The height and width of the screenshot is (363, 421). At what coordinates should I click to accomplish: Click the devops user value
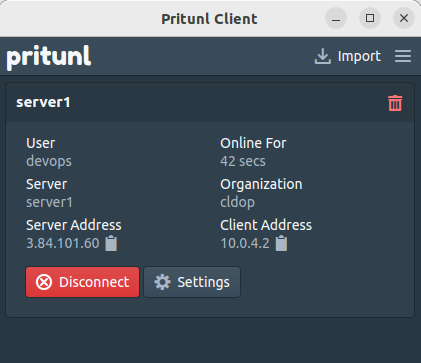tap(49, 162)
